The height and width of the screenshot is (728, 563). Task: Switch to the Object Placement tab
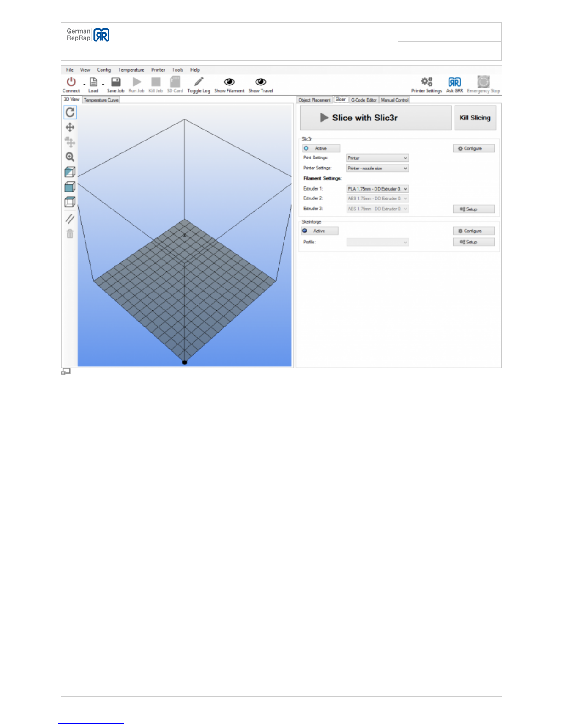314,100
